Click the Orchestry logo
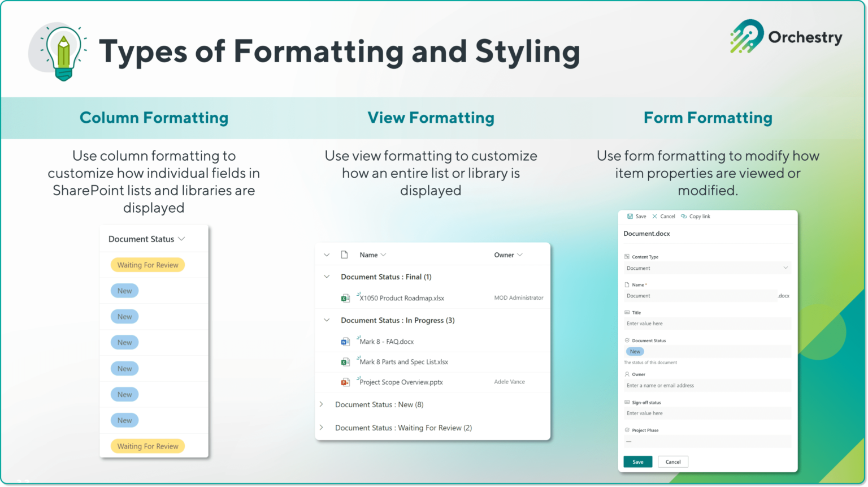This screenshot has height=487, width=868. click(x=785, y=35)
